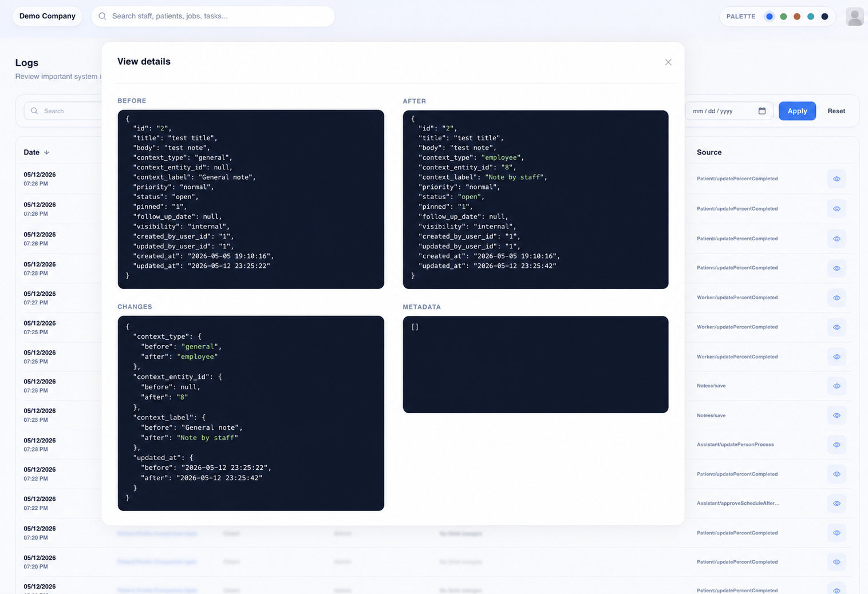Open the user avatar menu
This screenshot has width=868, height=594.
[x=854, y=17]
